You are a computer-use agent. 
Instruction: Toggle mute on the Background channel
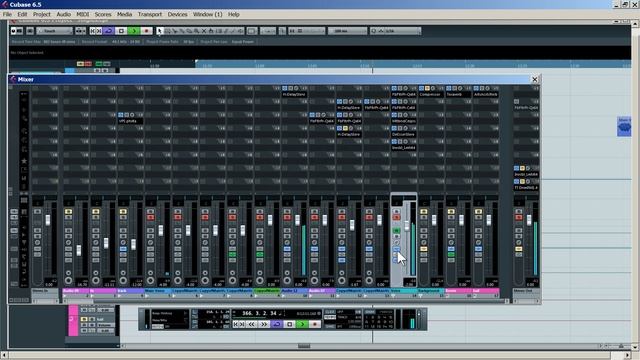[x=424, y=211]
